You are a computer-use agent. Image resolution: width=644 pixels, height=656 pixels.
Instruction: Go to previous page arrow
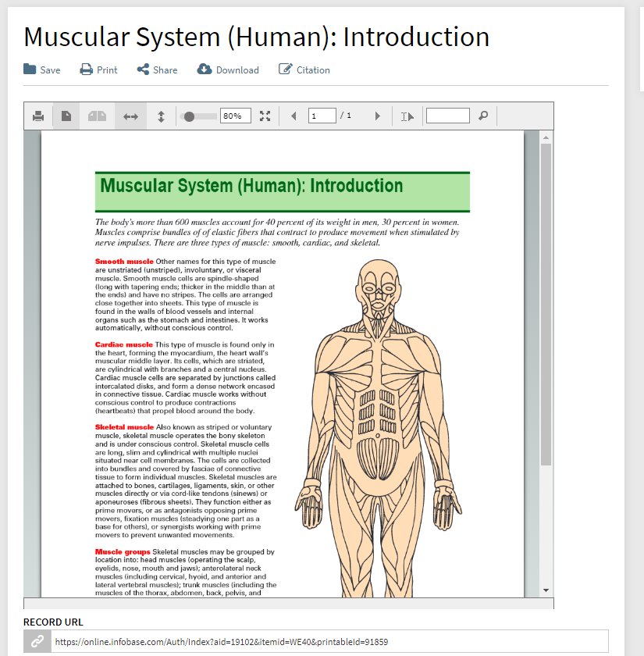tap(294, 116)
